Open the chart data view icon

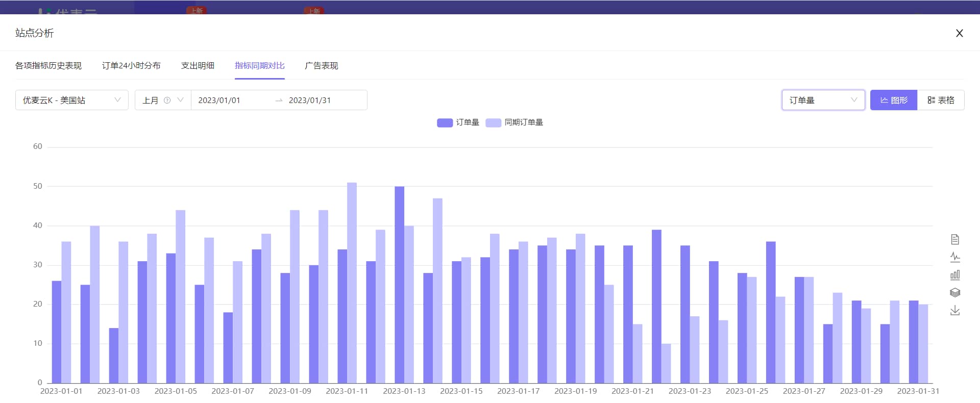pos(955,239)
